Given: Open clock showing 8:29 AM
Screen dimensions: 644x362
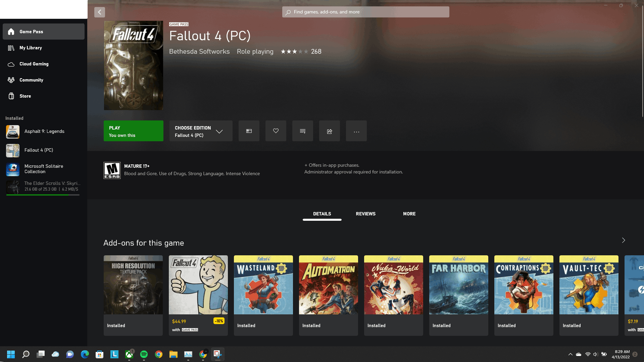Looking at the screenshot, I should [621, 354].
